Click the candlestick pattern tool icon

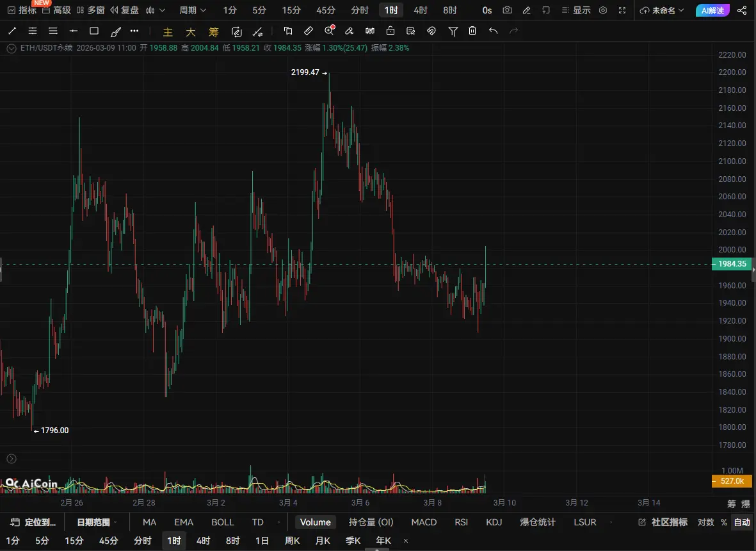pos(370,31)
